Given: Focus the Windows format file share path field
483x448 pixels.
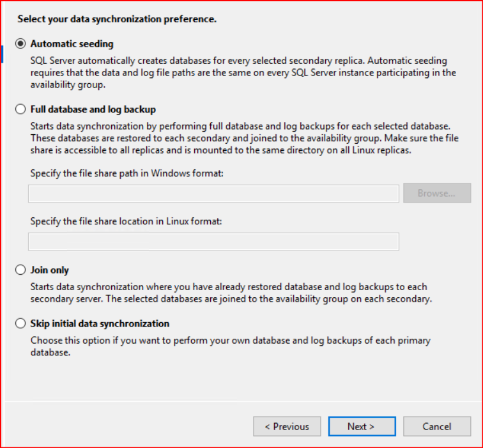Looking at the screenshot, I should pos(213,194).
